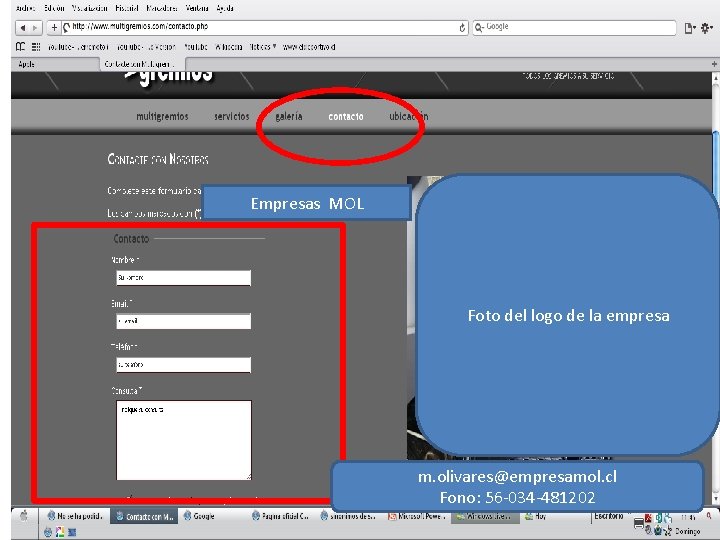Click the new tab plus button

[714, 64]
